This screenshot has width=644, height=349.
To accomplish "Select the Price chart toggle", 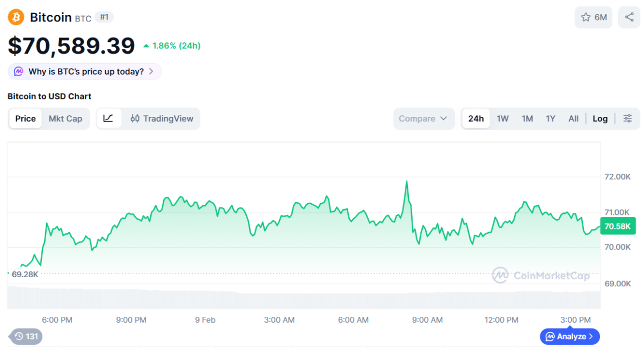I will 25,118.
